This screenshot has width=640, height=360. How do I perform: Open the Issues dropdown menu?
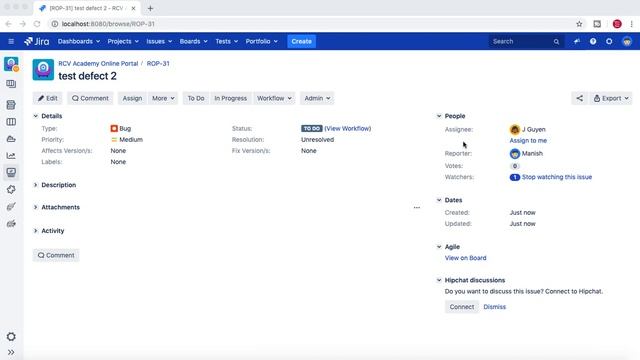[159, 41]
